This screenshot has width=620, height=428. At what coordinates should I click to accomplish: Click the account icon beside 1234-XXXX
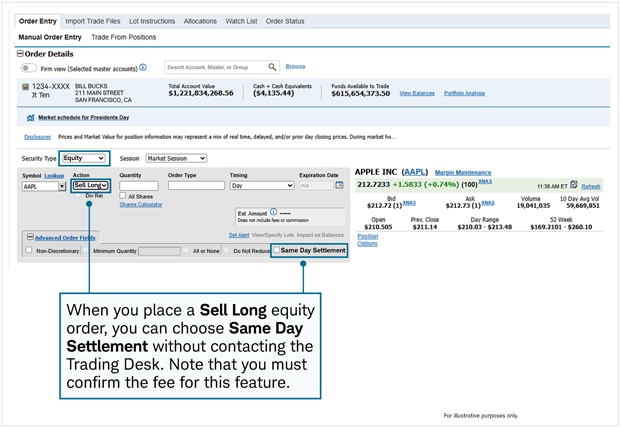point(26,87)
